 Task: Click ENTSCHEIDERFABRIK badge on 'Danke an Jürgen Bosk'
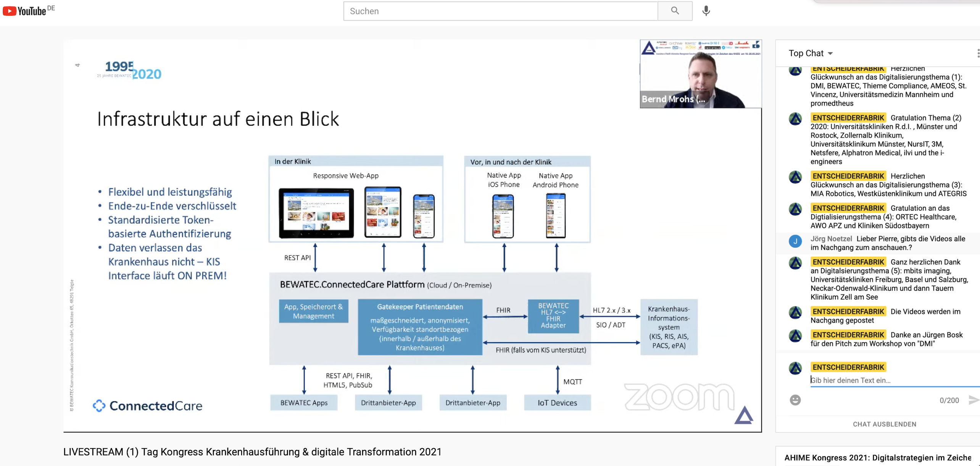848,335
